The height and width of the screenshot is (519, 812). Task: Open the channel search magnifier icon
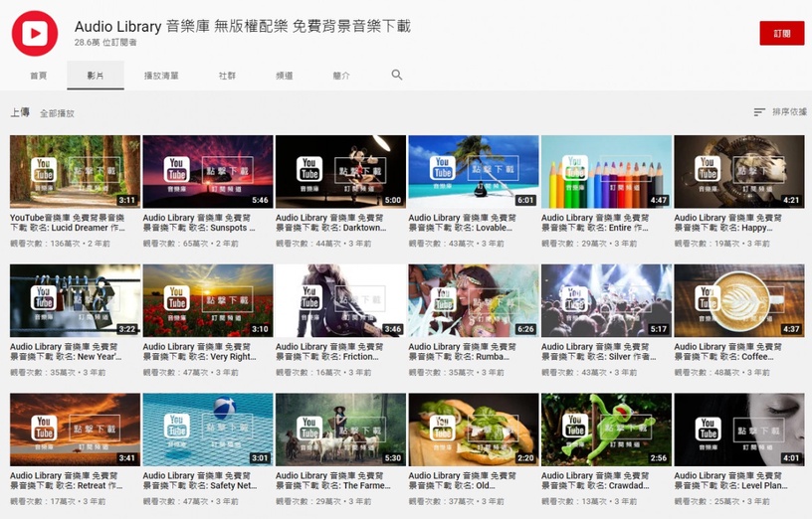tap(397, 75)
